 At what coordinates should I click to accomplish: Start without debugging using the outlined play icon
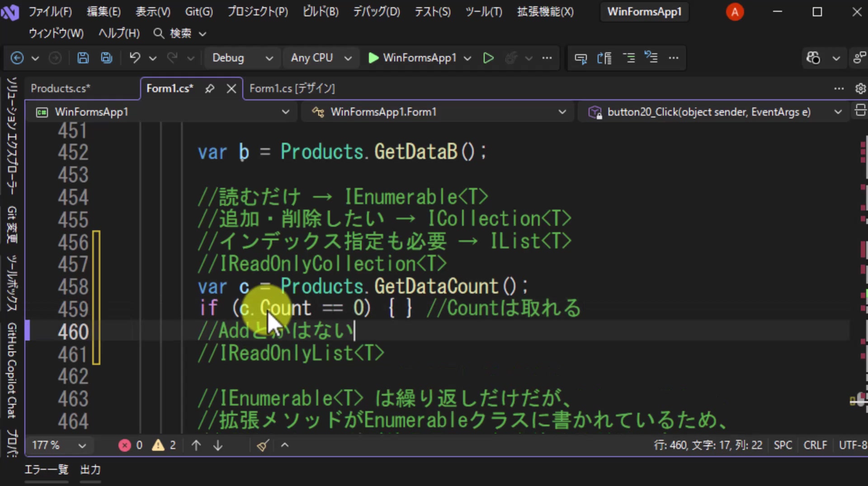tap(488, 58)
